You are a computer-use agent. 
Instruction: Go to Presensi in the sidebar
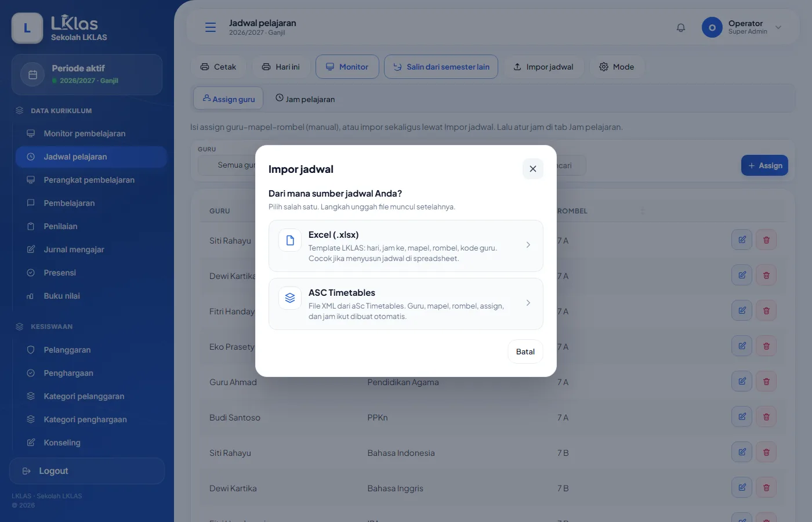tap(91, 273)
